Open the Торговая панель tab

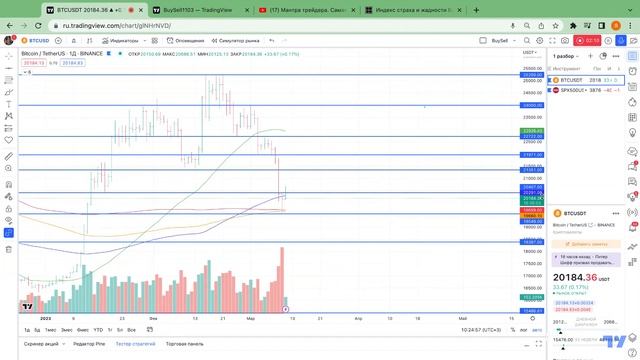click(184, 344)
